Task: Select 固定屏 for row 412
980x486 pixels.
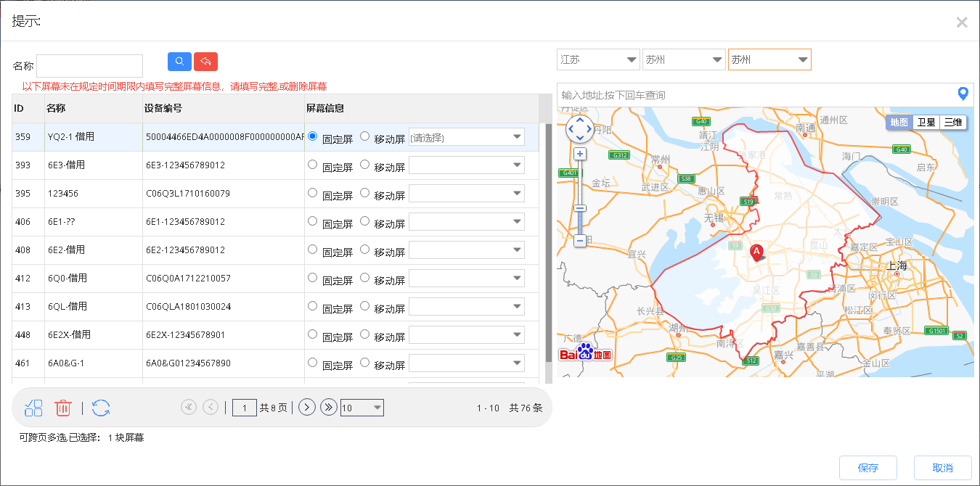Action: point(313,278)
